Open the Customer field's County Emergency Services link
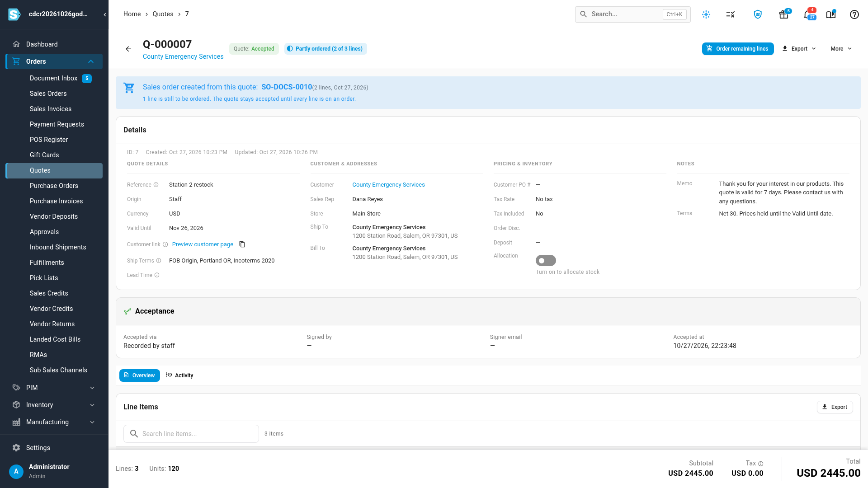 [x=388, y=185]
